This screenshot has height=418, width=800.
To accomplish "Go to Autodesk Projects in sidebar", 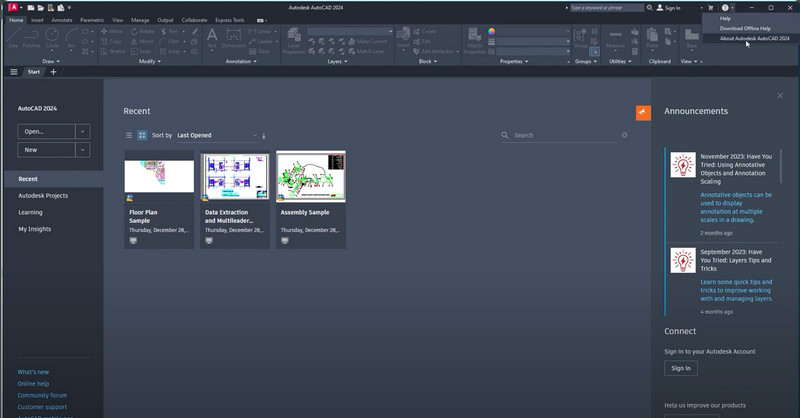I will coord(43,196).
